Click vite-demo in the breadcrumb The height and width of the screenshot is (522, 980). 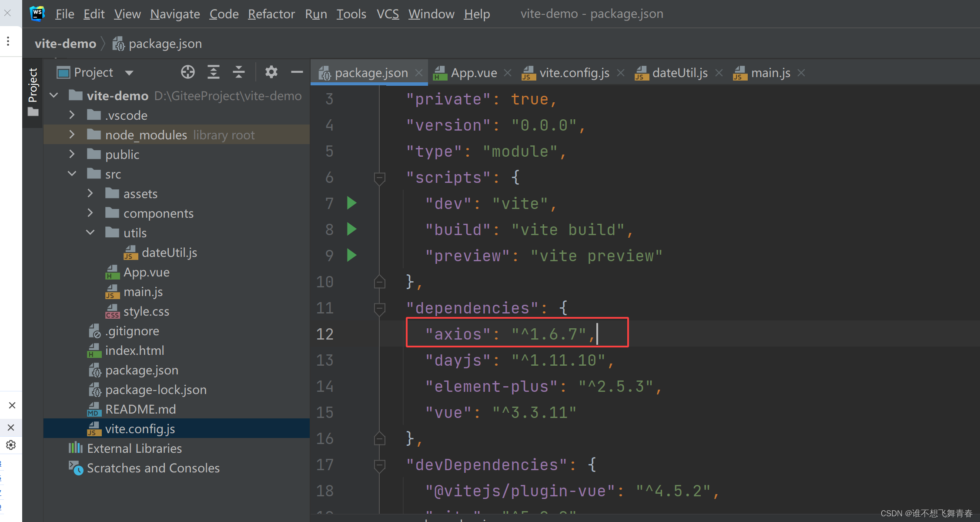[65, 44]
